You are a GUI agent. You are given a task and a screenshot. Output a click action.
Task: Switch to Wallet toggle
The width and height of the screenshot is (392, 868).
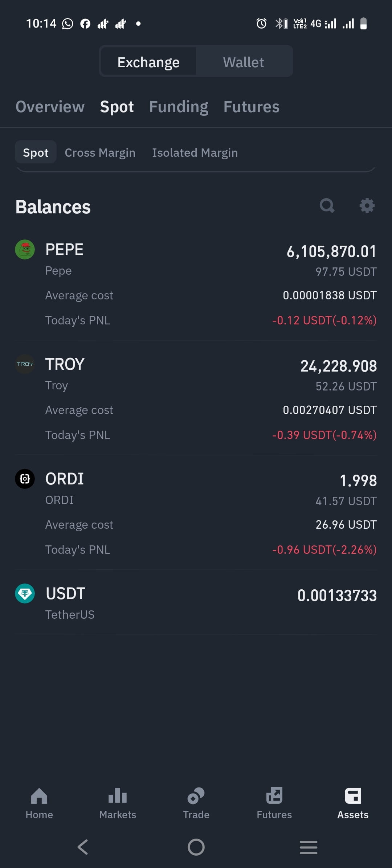point(244,62)
